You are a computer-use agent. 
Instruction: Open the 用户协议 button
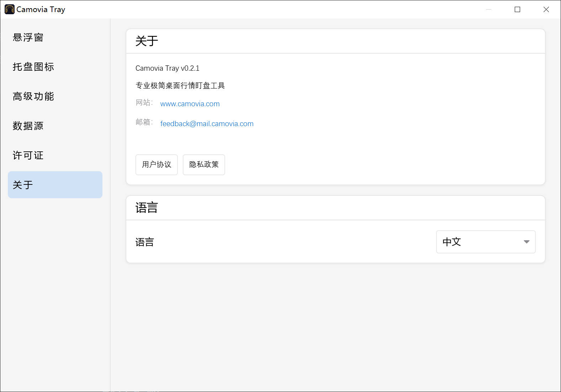click(x=157, y=165)
